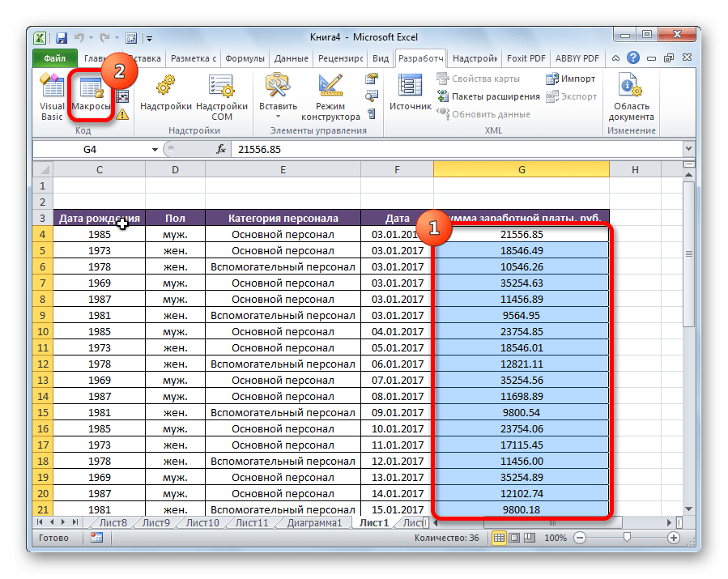Click the Экспорт XML button

pos(572,96)
